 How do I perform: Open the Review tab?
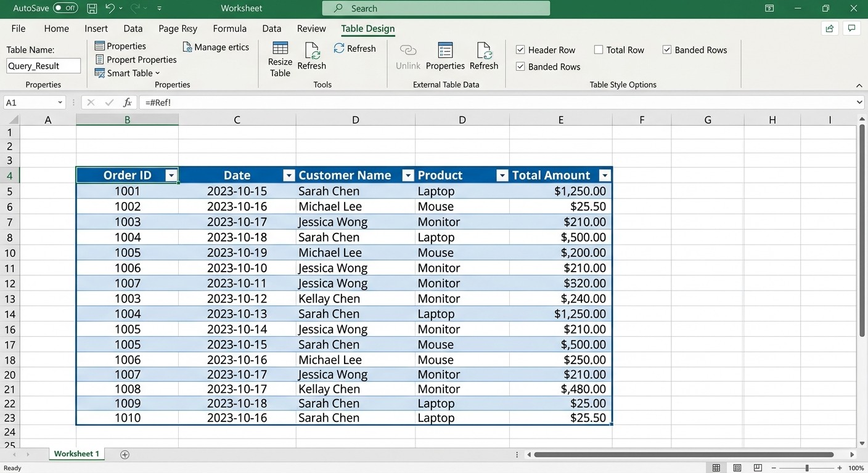[311, 28]
